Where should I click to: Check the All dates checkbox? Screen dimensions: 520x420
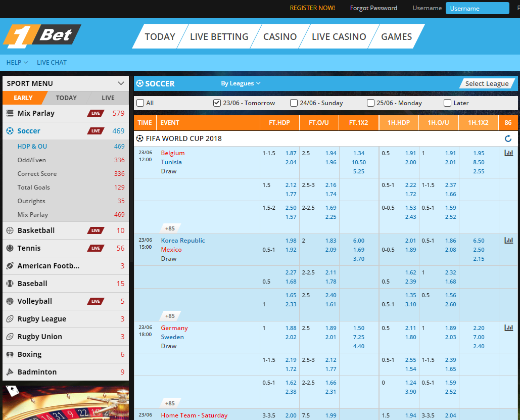tap(140, 103)
